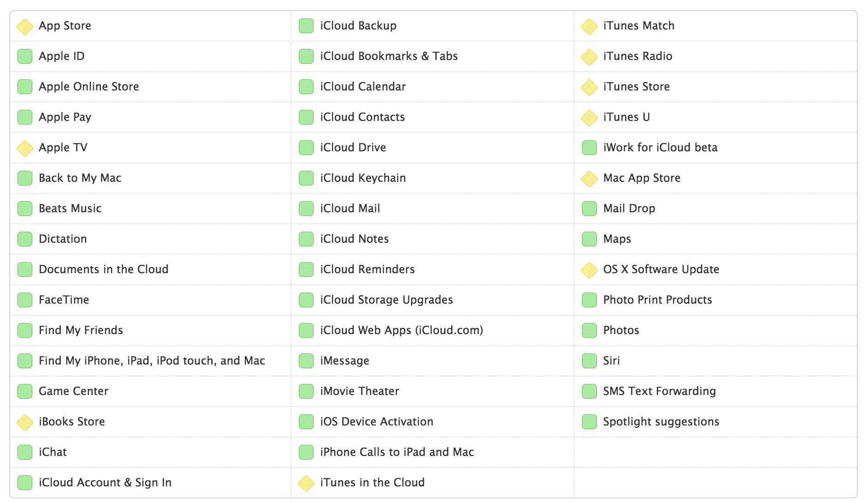
Task: Select the iTunes U service name
Action: [626, 117]
